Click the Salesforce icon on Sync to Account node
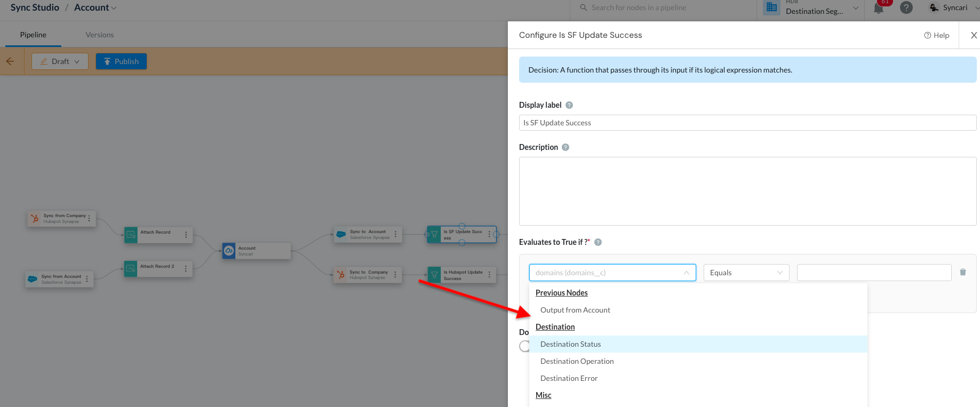The width and height of the screenshot is (980, 407). (x=341, y=234)
